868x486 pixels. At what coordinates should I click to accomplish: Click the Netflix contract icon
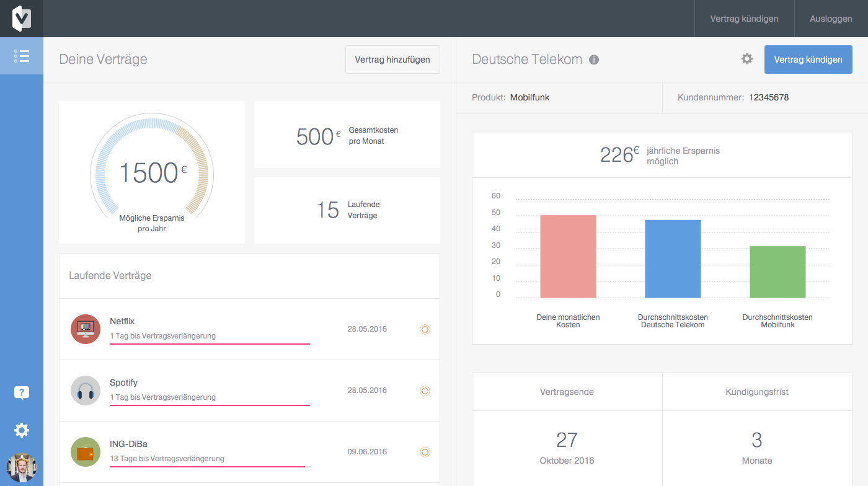tap(86, 329)
